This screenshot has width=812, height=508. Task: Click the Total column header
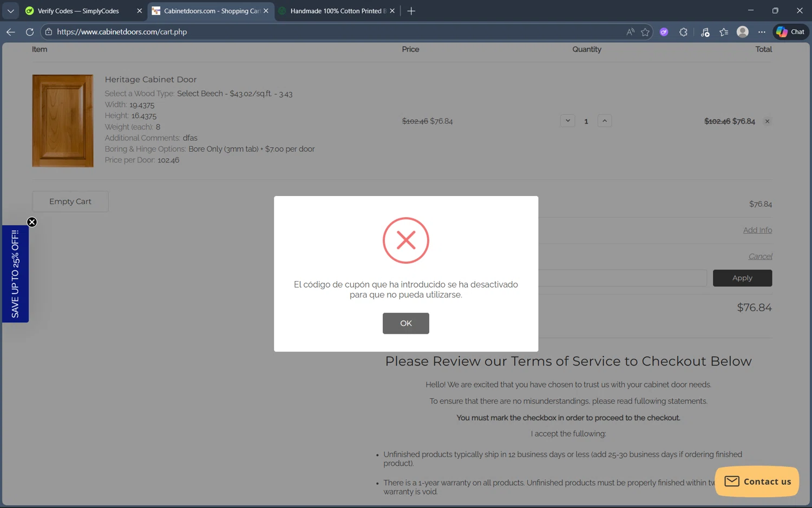763,49
